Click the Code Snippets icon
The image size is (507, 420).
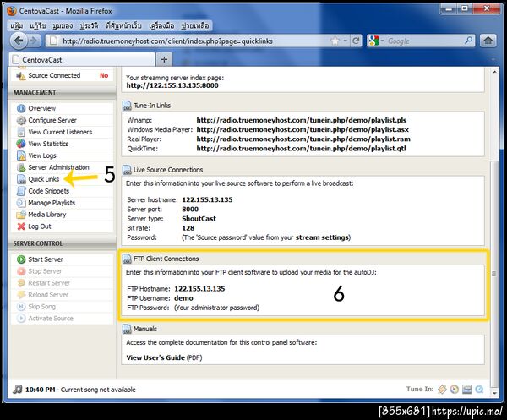pyautogui.click(x=21, y=191)
